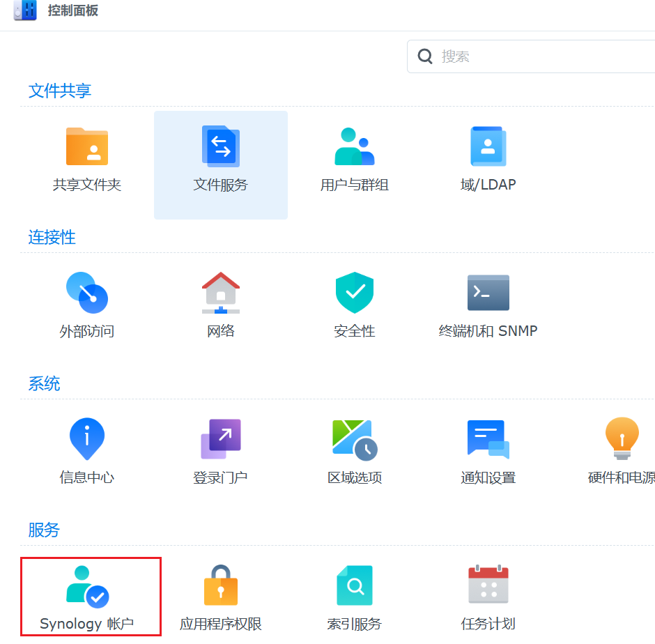Screen dimensions: 655x644
Task: Open the 安全性 security shield icon
Action: point(354,293)
